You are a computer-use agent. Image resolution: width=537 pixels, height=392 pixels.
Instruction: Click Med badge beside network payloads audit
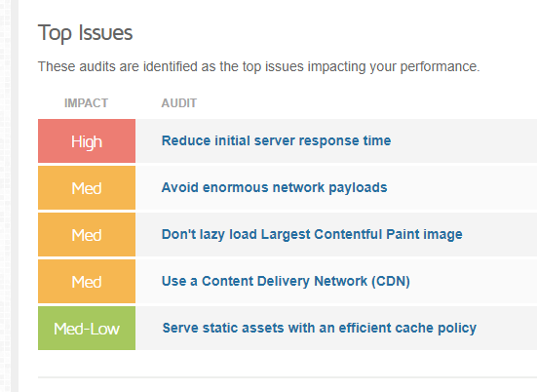click(x=87, y=188)
